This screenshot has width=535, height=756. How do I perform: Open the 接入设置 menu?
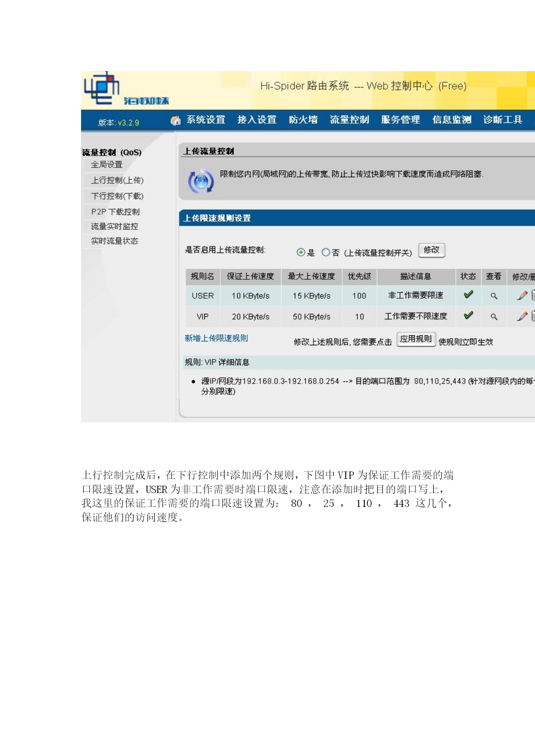point(257,120)
